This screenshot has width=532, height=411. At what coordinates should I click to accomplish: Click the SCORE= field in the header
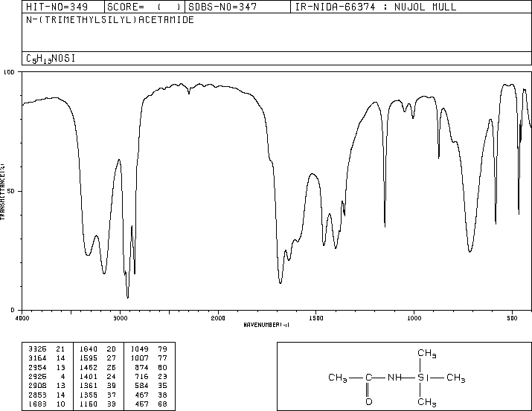(x=144, y=7)
